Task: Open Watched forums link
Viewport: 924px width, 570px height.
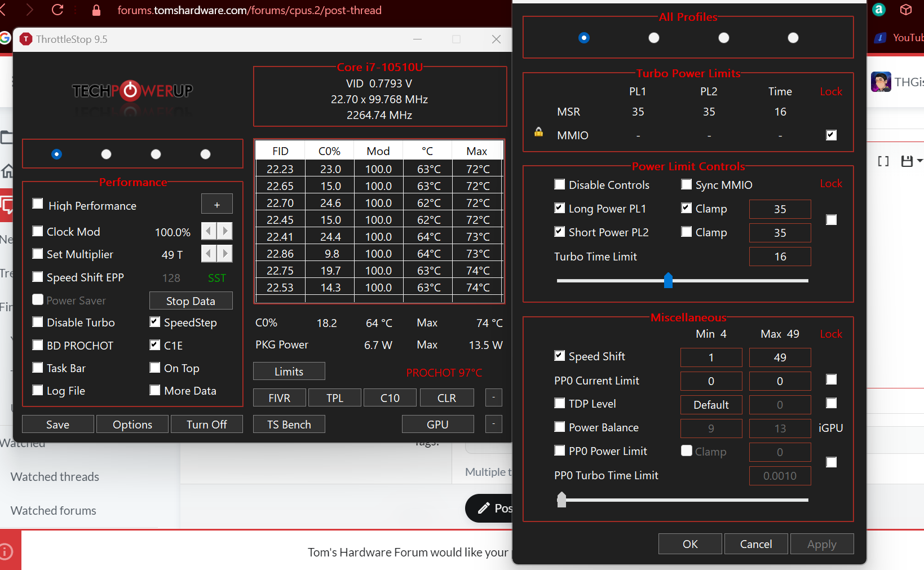Action: click(54, 511)
